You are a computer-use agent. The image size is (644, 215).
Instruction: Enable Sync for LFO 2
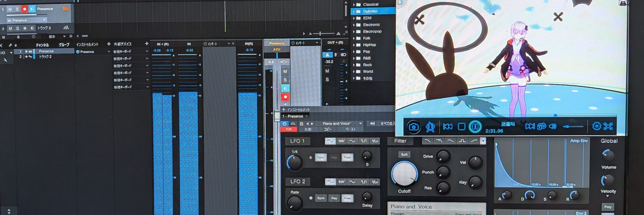pyautogui.click(x=321, y=198)
